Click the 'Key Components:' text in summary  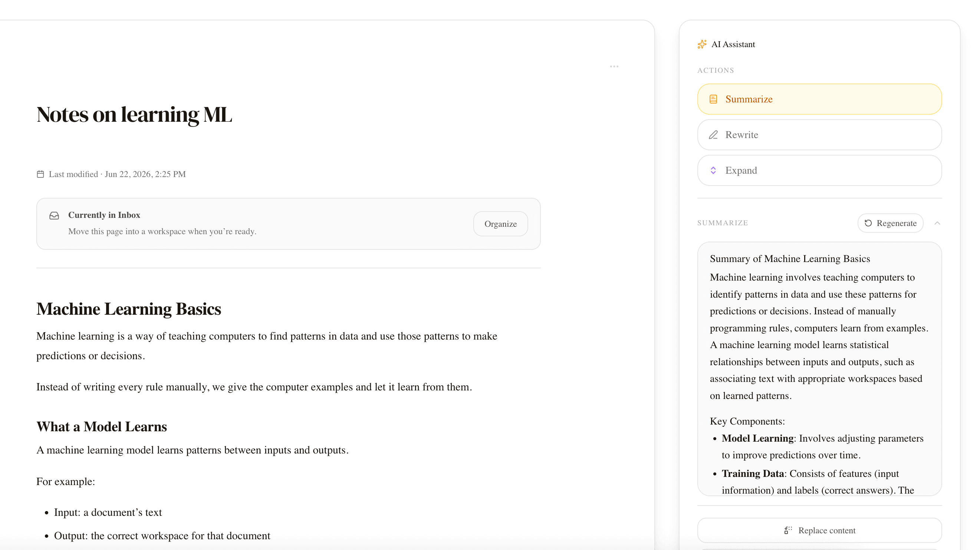point(747,421)
